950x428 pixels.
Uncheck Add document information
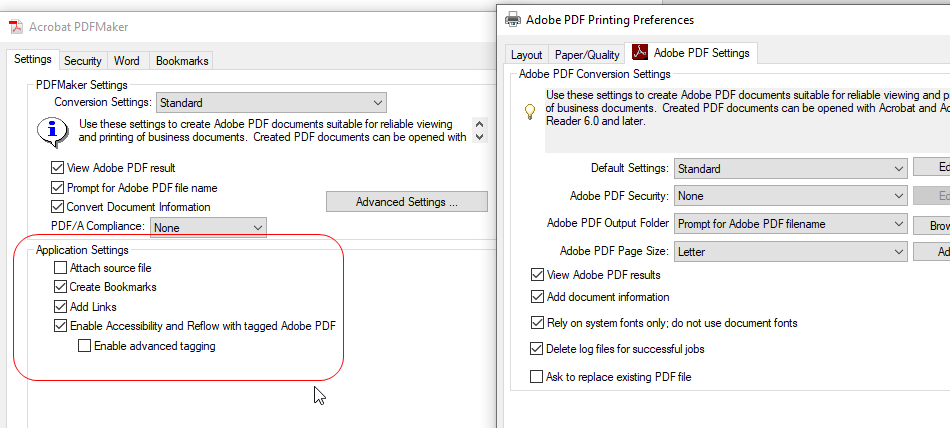click(x=537, y=297)
